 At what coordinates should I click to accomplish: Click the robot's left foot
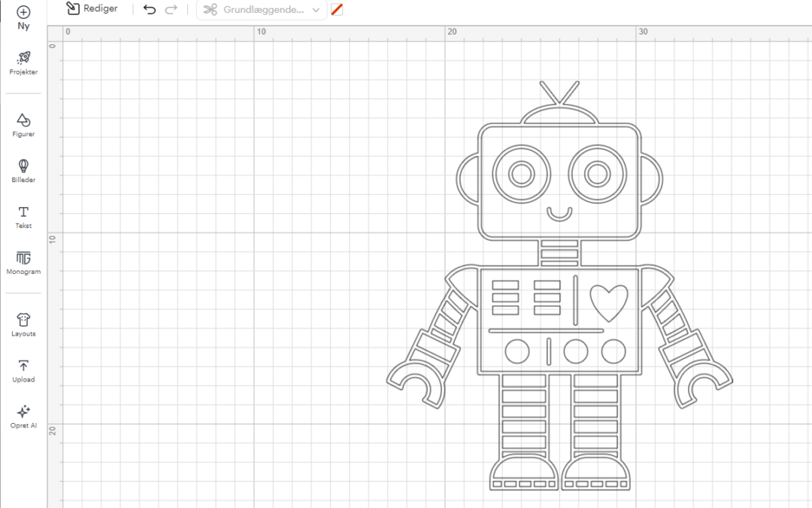(523, 476)
